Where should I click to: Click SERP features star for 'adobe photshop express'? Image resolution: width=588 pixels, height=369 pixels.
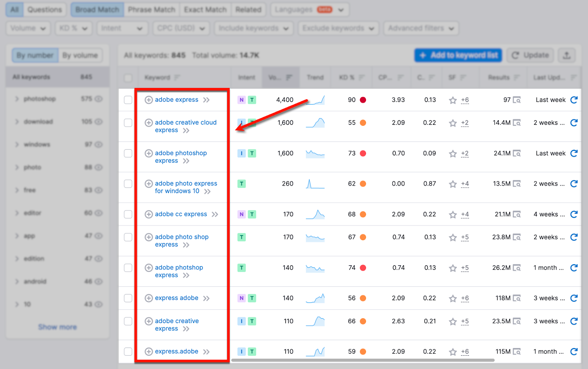coord(453,268)
